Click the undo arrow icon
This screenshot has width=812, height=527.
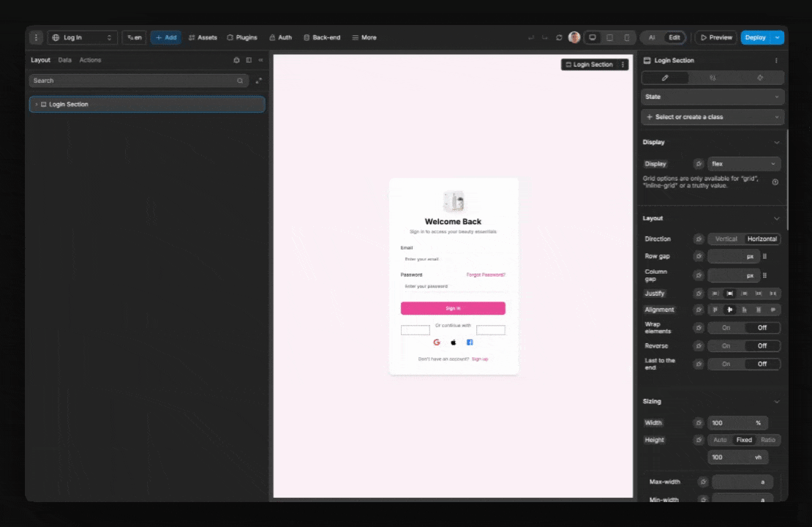pos(531,37)
